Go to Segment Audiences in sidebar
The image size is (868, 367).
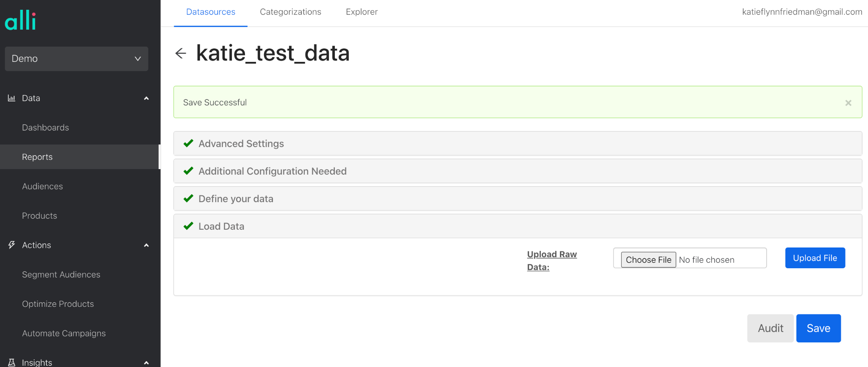coord(61,275)
